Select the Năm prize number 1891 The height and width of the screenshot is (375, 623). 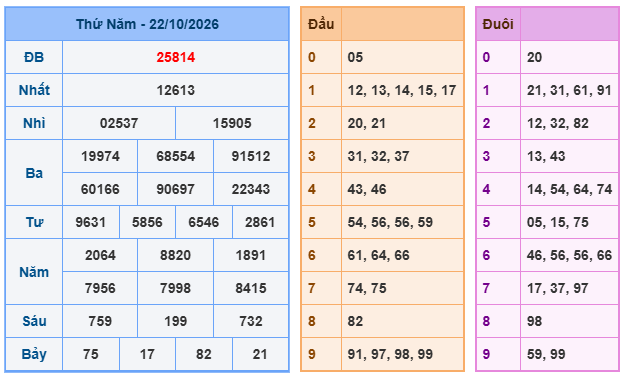[x=251, y=255]
